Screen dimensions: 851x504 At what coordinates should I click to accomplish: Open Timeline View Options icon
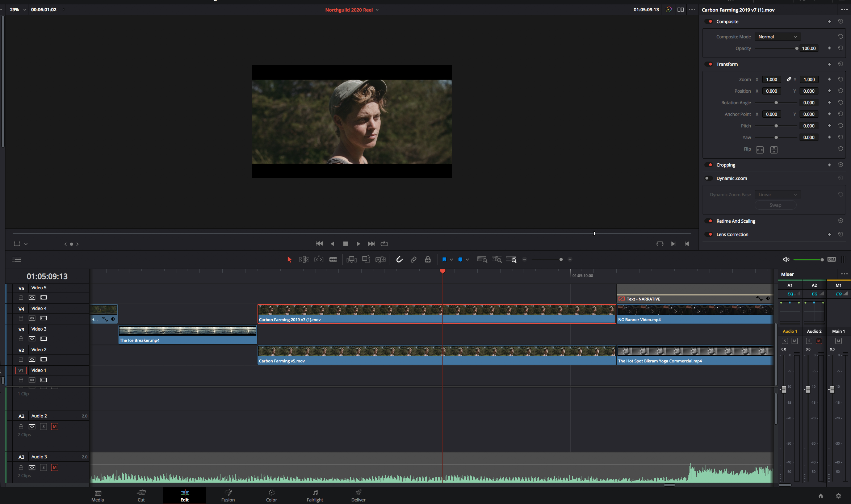(16, 260)
